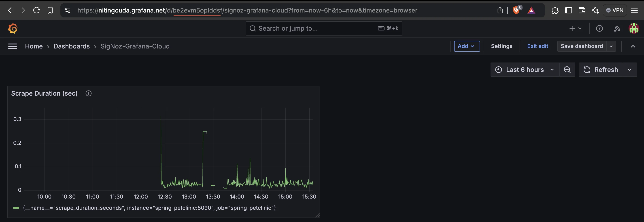Screen dimensions: 644x222
Task: Open Brave Shields lion icon
Action: tap(516, 10)
